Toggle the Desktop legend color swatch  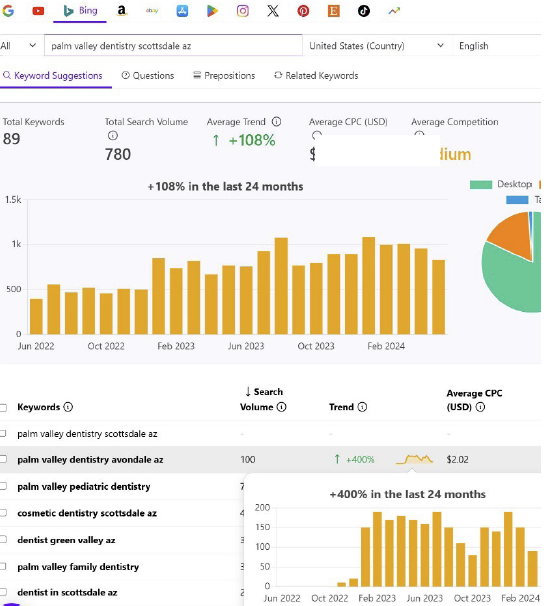[x=481, y=184]
